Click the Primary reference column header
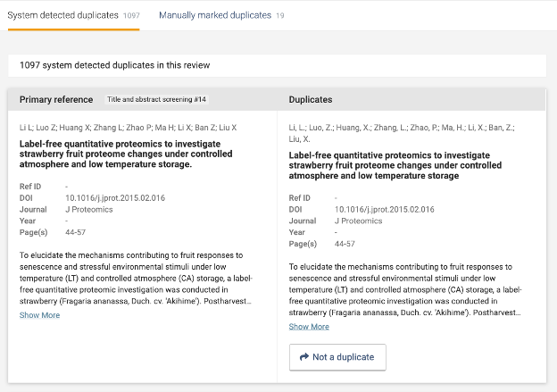The image size is (557, 392). pos(55,99)
